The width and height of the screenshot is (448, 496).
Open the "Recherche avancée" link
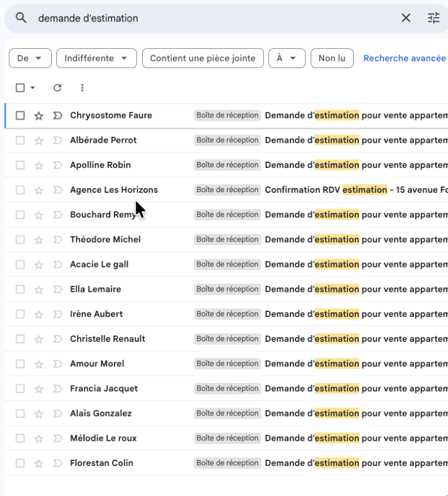[x=404, y=58]
